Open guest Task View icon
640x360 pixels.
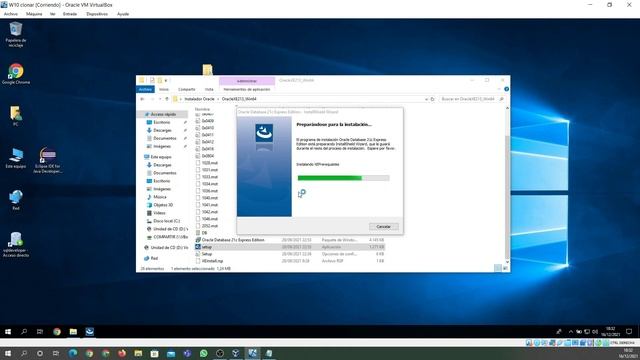tap(40, 331)
